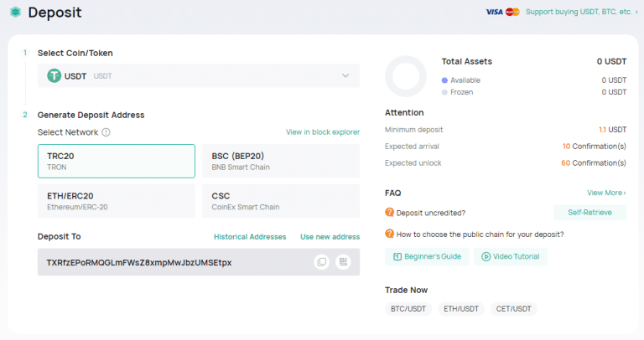Click the Expected unlock 60 Confirmation(s) value
This screenshot has height=340, width=644.
[x=594, y=162]
